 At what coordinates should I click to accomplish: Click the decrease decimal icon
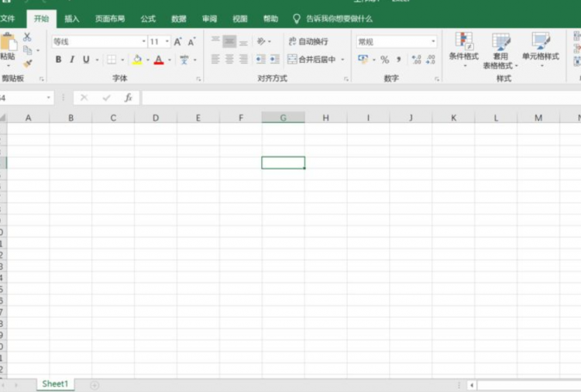(x=431, y=60)
